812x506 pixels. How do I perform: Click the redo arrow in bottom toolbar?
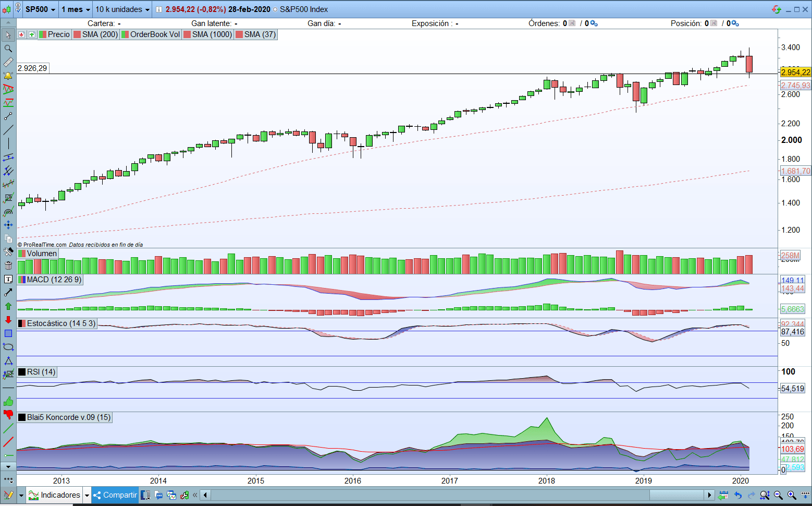(751, 495)
